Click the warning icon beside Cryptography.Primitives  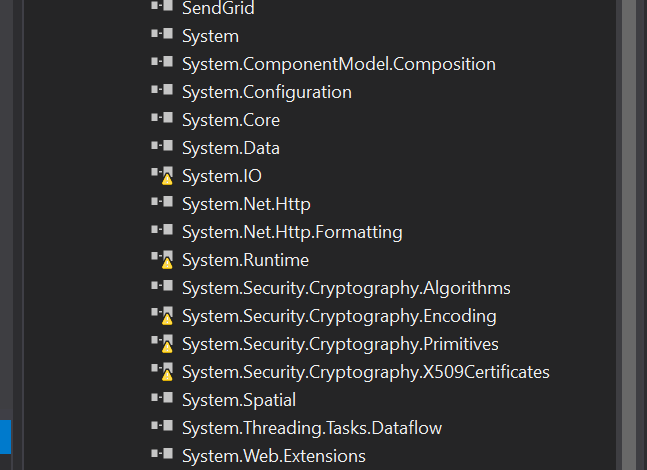[167, 347]
